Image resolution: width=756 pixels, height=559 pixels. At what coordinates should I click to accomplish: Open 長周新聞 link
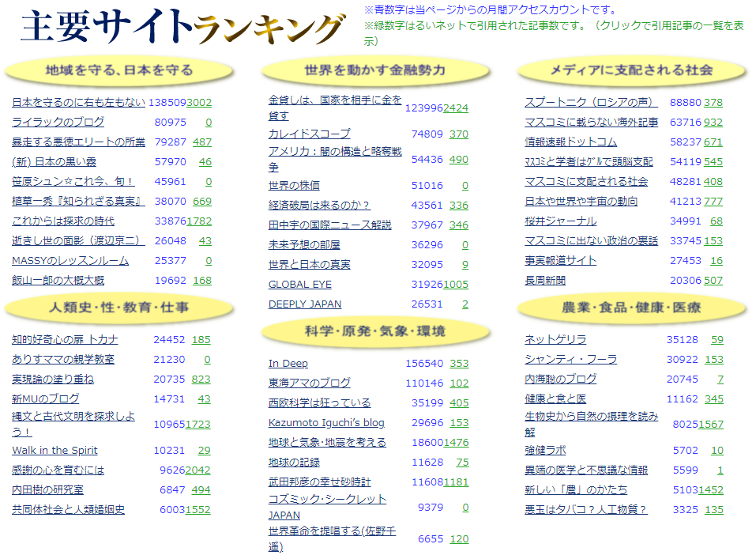(545, 281)
